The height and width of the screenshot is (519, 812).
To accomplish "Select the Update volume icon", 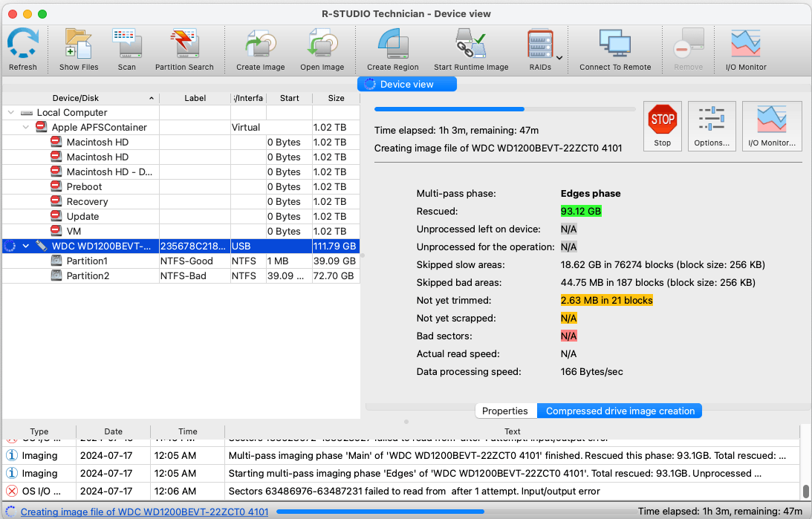I will click(x=56, y=216).
